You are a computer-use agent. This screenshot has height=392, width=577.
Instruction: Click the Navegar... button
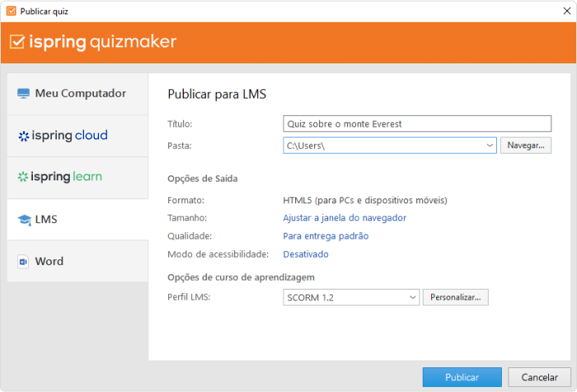[526, 145]
